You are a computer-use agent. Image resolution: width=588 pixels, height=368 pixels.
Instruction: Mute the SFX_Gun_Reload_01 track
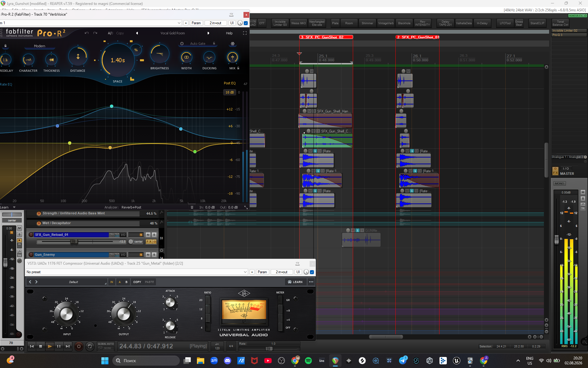[x=148, y=235]
